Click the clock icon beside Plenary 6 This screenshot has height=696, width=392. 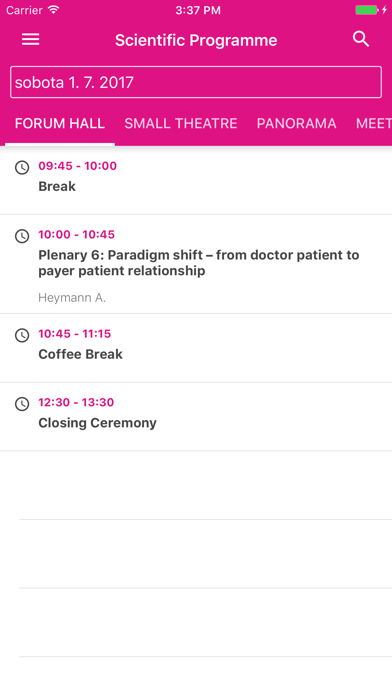click(22, 236)
